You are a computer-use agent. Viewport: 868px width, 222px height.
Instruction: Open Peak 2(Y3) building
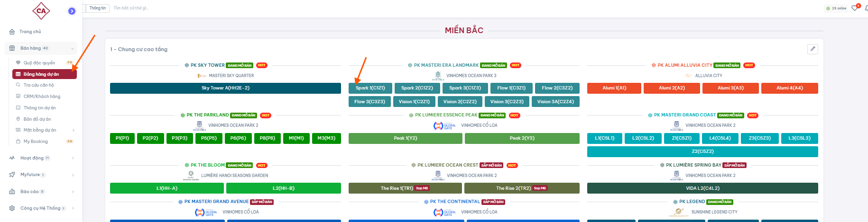(522, 138)
